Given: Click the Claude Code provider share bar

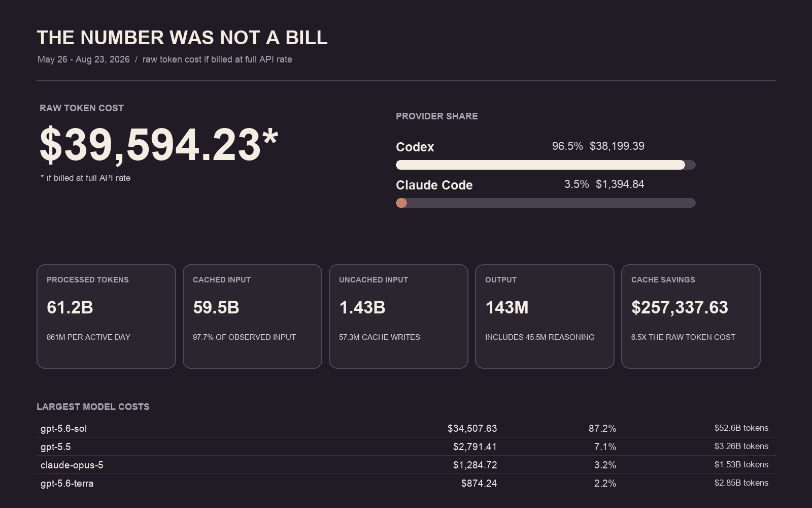Looking at the screenshot, I should (546, 203).
